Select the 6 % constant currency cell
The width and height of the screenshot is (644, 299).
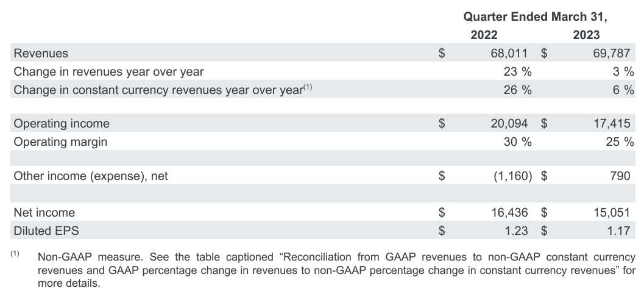[623, 90]
